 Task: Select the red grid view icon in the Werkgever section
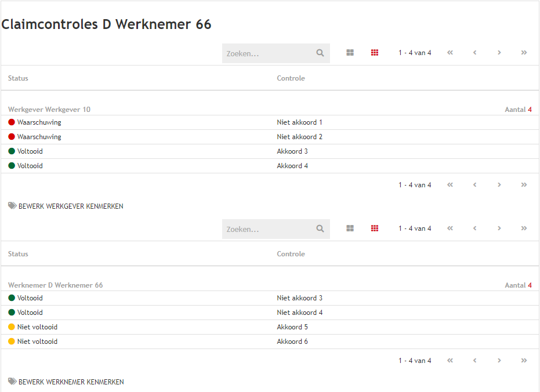point(375,53)
